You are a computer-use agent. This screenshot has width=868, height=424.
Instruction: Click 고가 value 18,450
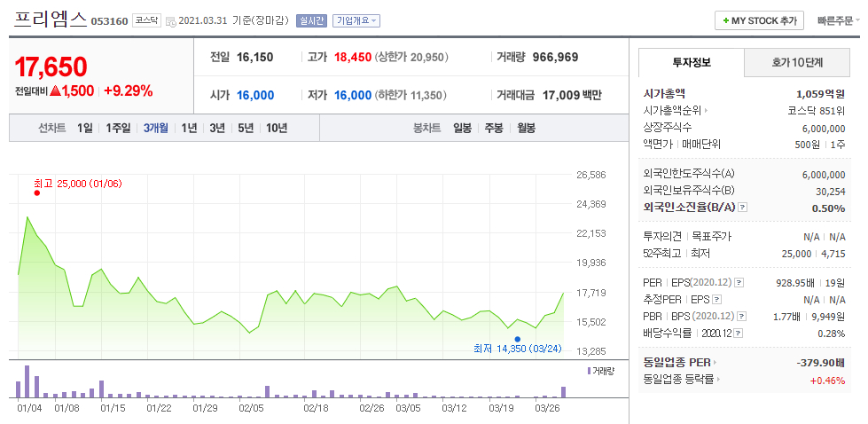coord(352,57)
